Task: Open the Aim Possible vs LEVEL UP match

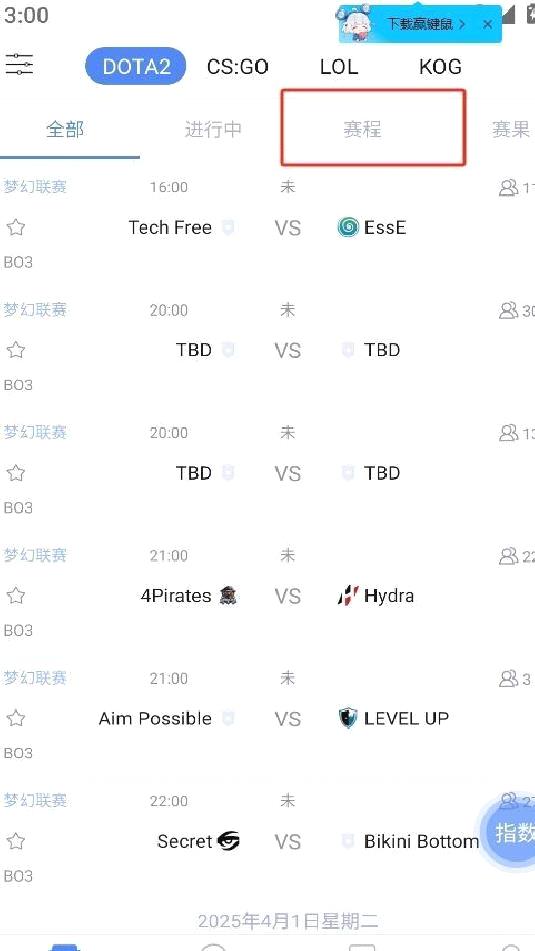Action: click(268, 719)
